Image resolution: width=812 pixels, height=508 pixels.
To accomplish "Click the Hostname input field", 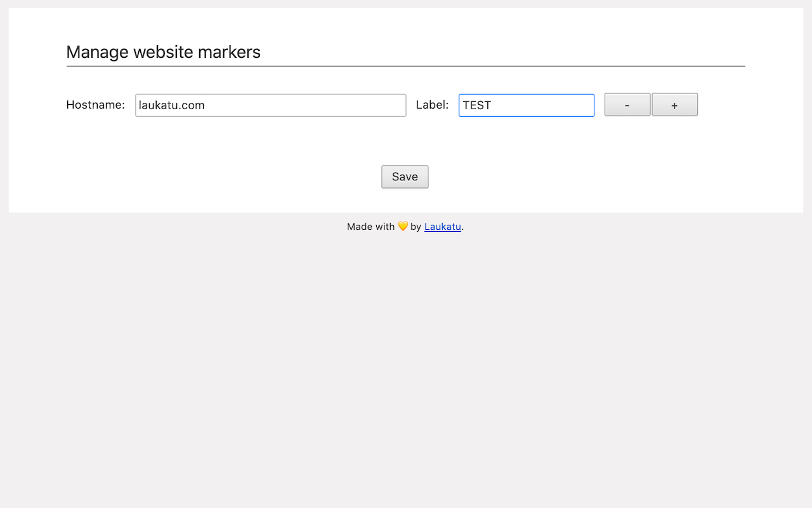I will (x=270, y=105).
